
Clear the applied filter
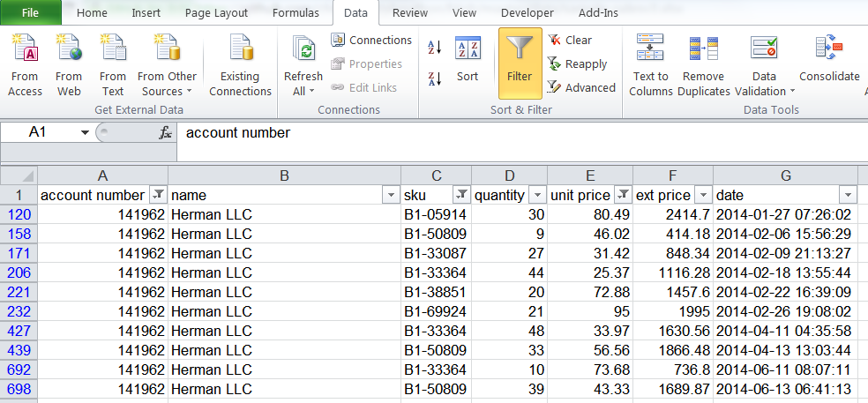[x=570, y=40]
